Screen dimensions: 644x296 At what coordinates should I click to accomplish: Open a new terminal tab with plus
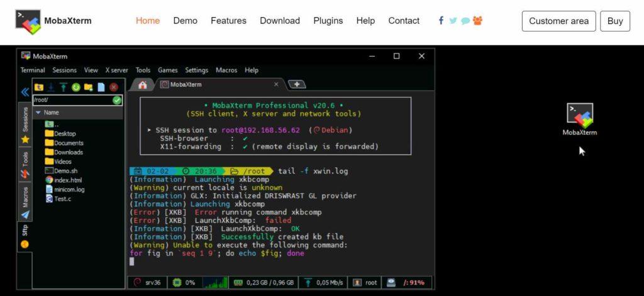[297, 84]
